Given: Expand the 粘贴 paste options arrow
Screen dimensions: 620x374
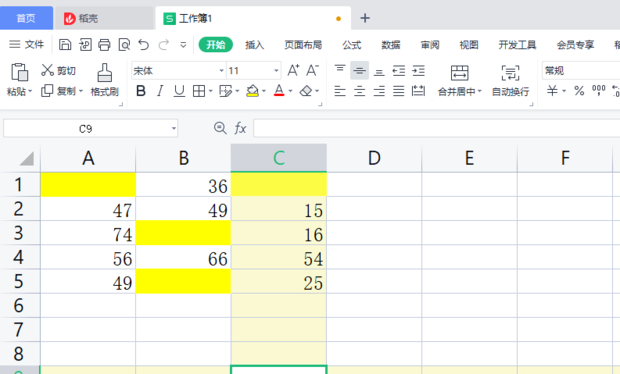Looking at the screenshot, I should click(30, 92).
